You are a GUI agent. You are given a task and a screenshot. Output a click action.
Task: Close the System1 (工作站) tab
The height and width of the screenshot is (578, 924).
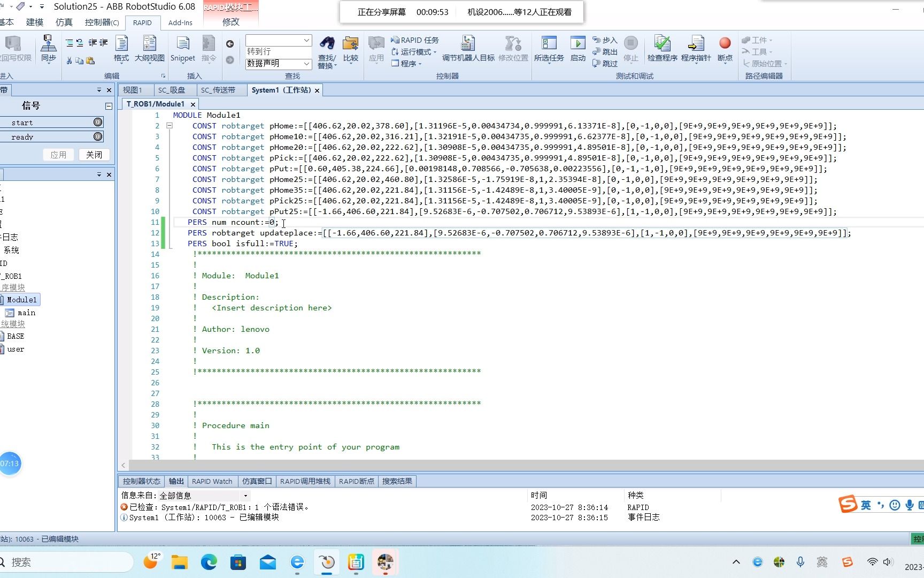317,90
